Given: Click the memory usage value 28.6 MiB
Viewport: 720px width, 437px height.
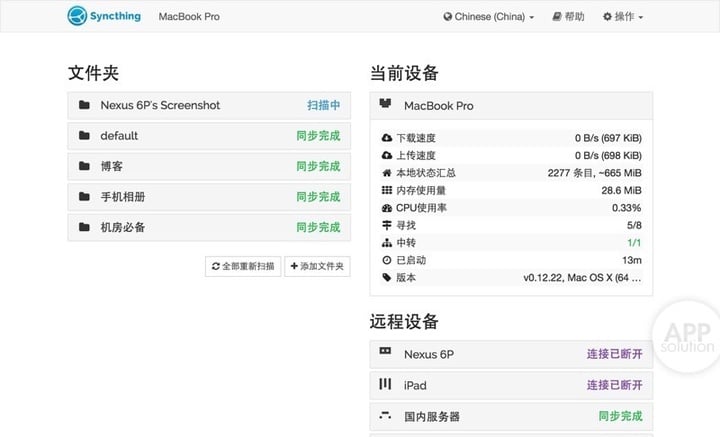Looking at the screenshot, I should (621, 190).
